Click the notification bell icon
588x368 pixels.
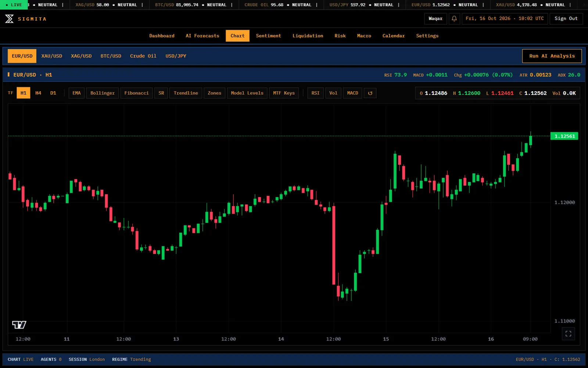(454, 18)
